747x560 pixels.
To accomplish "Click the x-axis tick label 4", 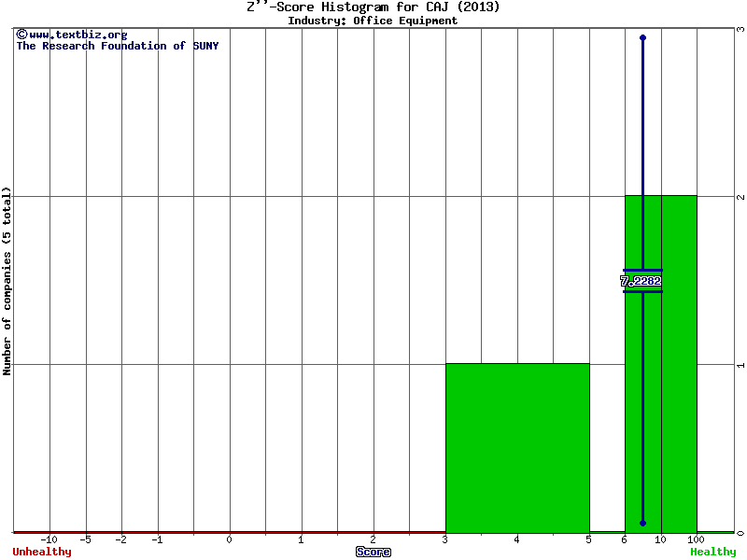I will (517, 540).
